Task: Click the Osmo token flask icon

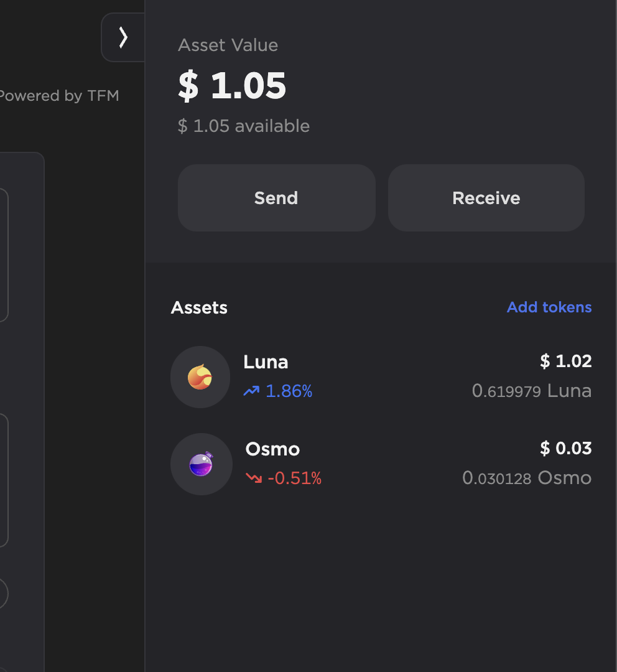Action: 201,464
